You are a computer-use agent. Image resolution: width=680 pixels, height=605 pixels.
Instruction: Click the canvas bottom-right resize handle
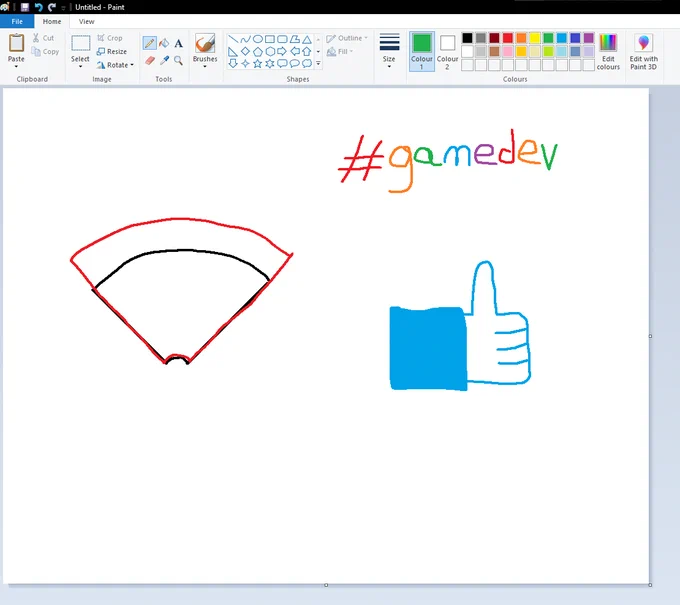pyautogui.click(x=650, y=585)
